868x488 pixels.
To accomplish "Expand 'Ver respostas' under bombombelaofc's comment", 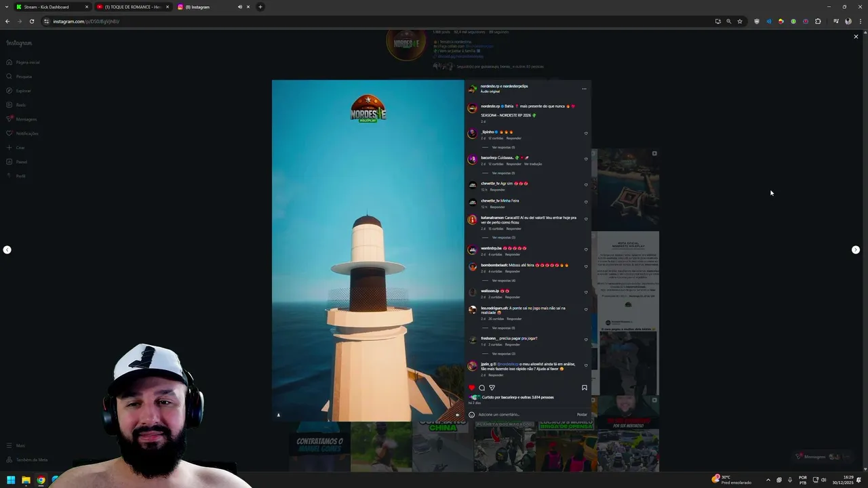I will pyautogui.click(x=503, y=280).
